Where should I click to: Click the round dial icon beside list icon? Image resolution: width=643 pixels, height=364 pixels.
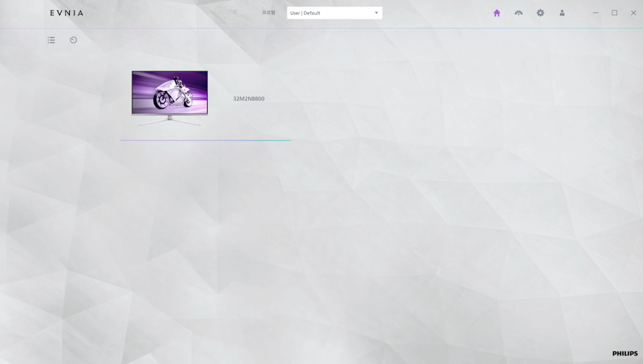73,40
